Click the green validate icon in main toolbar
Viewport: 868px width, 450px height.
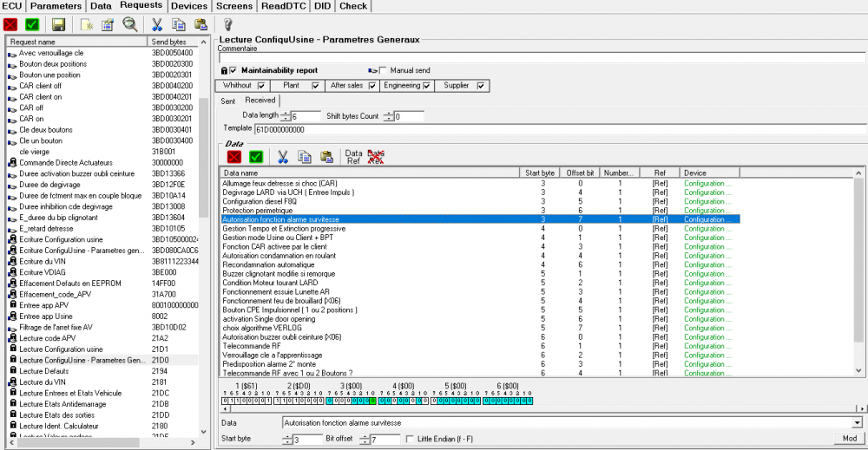(x=32, y=24)
